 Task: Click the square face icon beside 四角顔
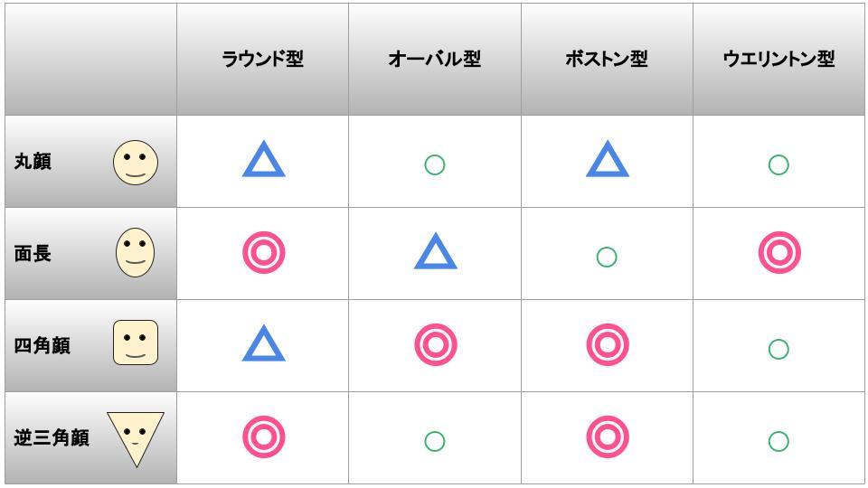coord(135,343)
